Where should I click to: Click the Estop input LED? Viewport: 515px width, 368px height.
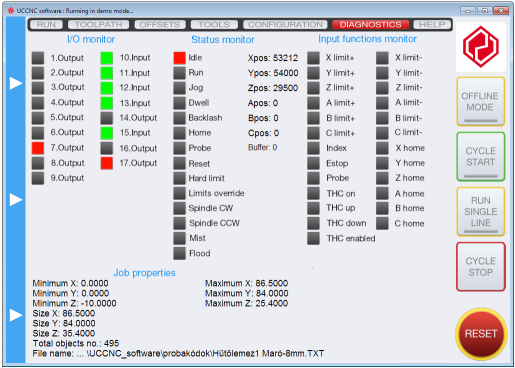(x=313, y=163)
